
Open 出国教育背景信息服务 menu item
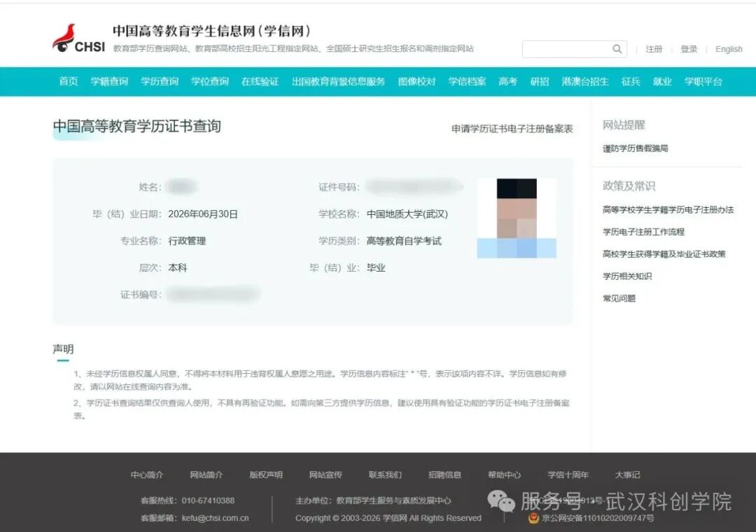[x=339, y=81]
